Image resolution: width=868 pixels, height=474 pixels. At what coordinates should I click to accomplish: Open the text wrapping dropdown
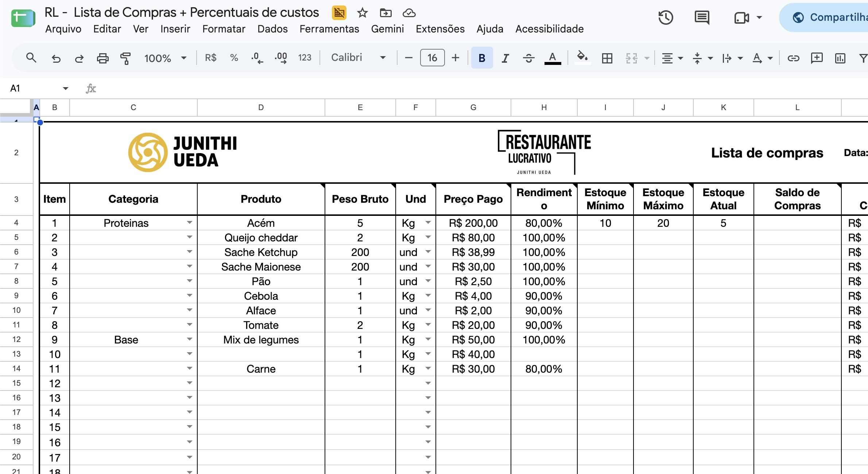pyautogui.click(x=732, y=58)
